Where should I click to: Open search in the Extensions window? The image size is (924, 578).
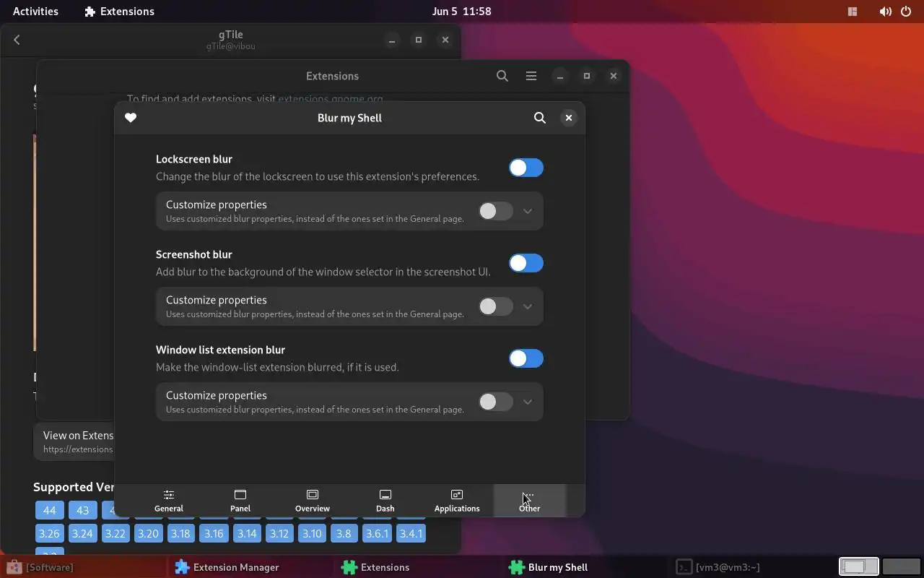502,76
